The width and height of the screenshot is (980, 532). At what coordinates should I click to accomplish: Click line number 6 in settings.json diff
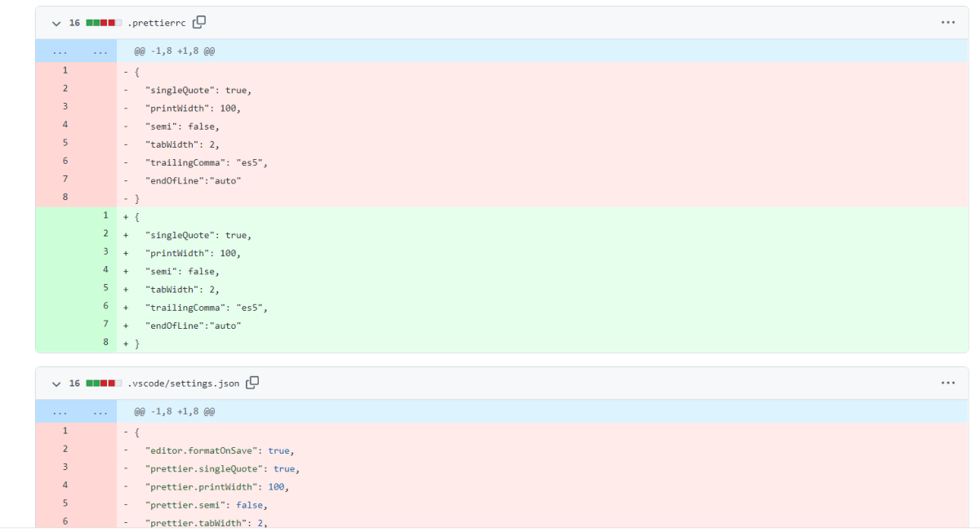(x=65, y=521)
